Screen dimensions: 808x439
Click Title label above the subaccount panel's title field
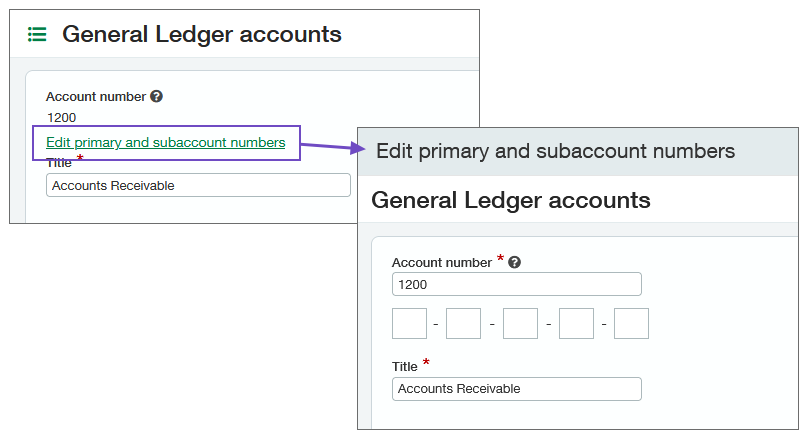405,367
